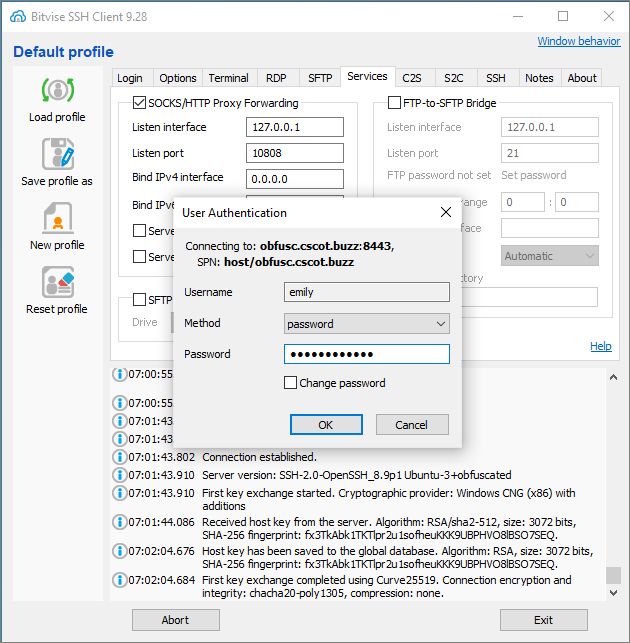Click the Default profile heading

[x=63, y=52]
